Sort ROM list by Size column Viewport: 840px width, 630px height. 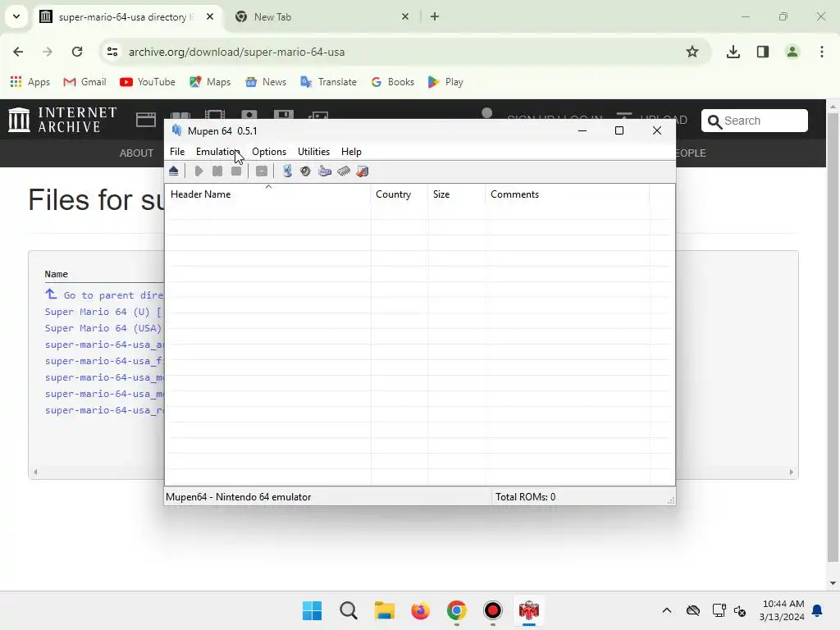[456, 194]
